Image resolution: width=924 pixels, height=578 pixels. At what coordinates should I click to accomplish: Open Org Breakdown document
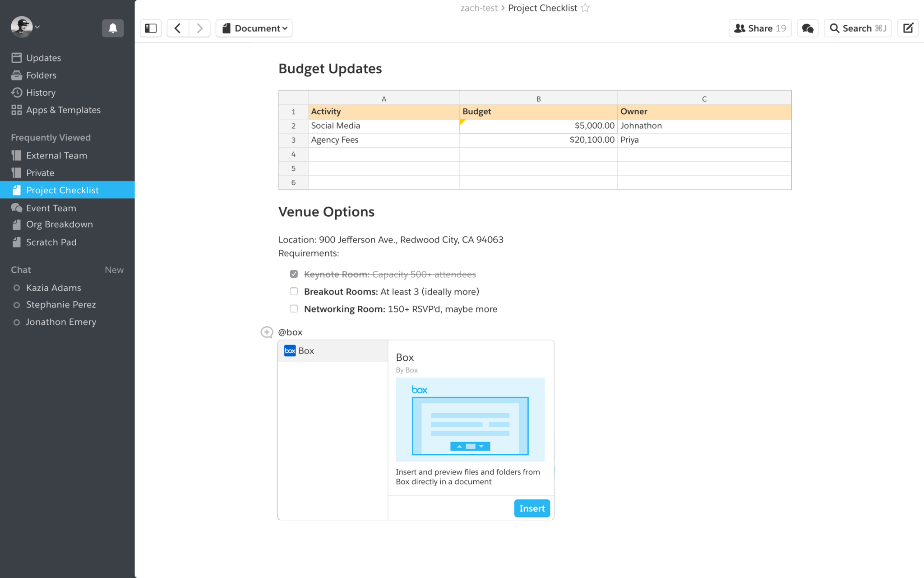(67, 224)
